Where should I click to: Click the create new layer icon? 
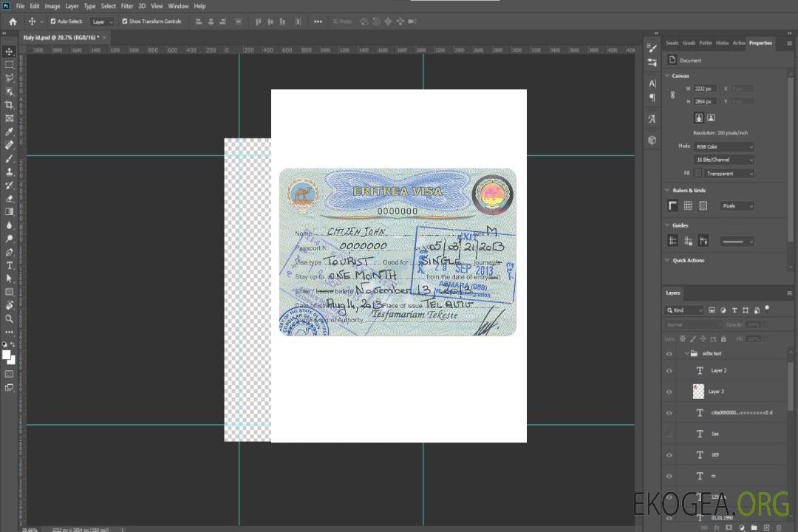tap(767, 528)
